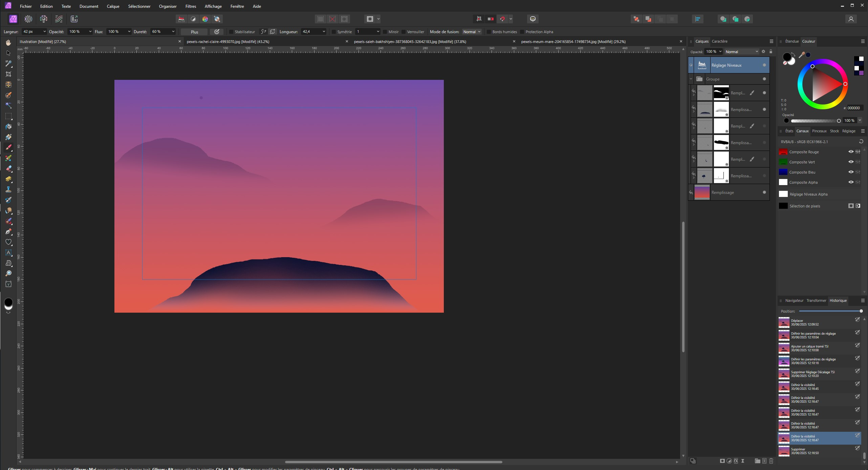Viewport: 868px width, 470px height.
Task: Open the Mode de fusion dropdown
Action: point(472,32)
